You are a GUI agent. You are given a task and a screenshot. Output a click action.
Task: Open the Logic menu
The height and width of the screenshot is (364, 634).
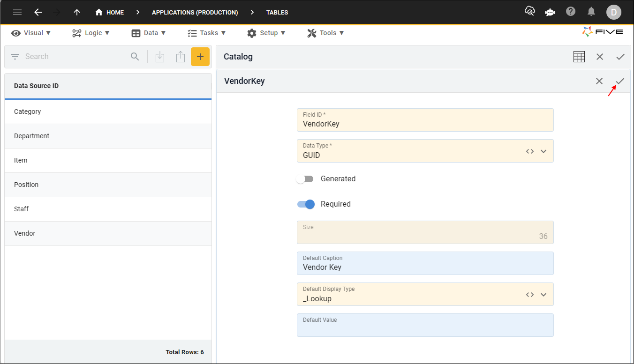coord(91,33)
